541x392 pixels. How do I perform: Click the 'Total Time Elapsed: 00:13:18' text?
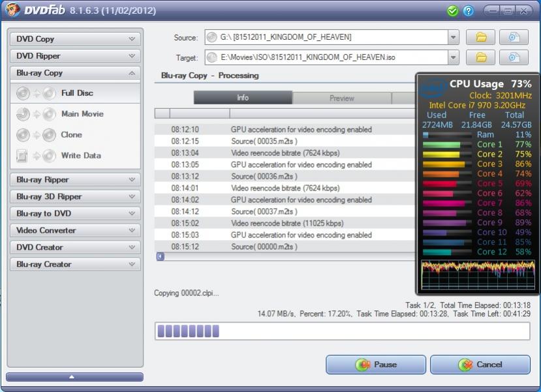click(486, 305)
